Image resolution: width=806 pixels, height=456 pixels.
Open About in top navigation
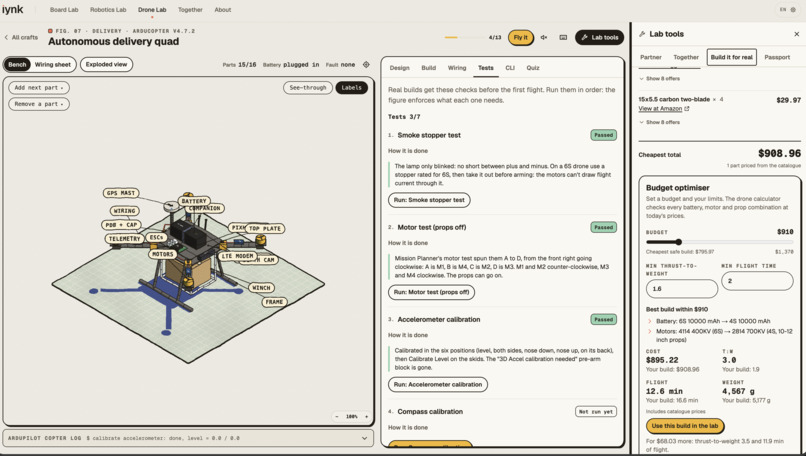tap(223, 10)
